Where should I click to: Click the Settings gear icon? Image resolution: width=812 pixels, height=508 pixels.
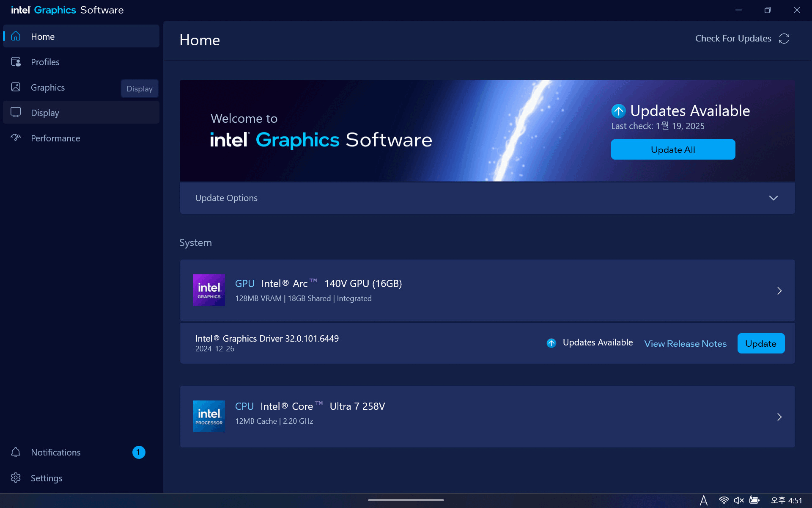[x=16, y=478]
